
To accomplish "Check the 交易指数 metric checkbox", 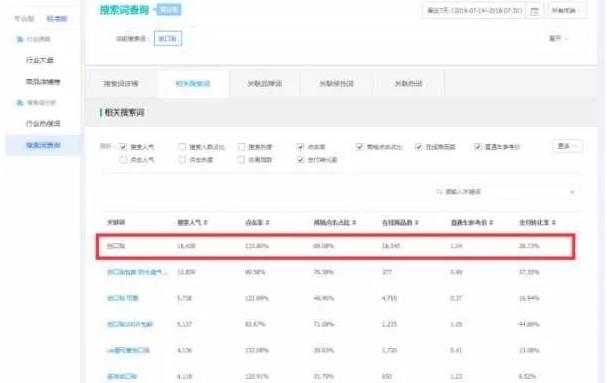I will coord(241,160).
